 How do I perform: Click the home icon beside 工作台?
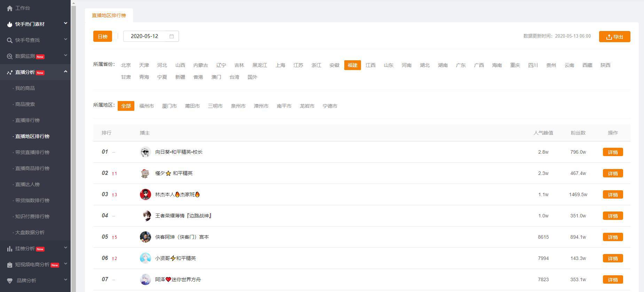tap(9, 8)
